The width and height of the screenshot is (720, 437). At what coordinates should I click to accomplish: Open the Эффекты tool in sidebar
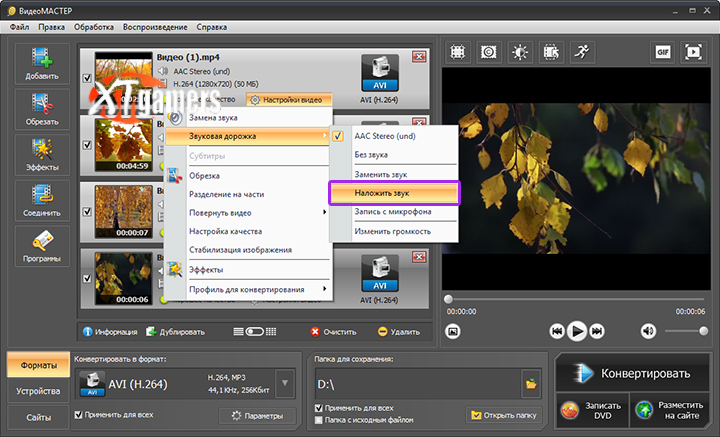[42, 155]
